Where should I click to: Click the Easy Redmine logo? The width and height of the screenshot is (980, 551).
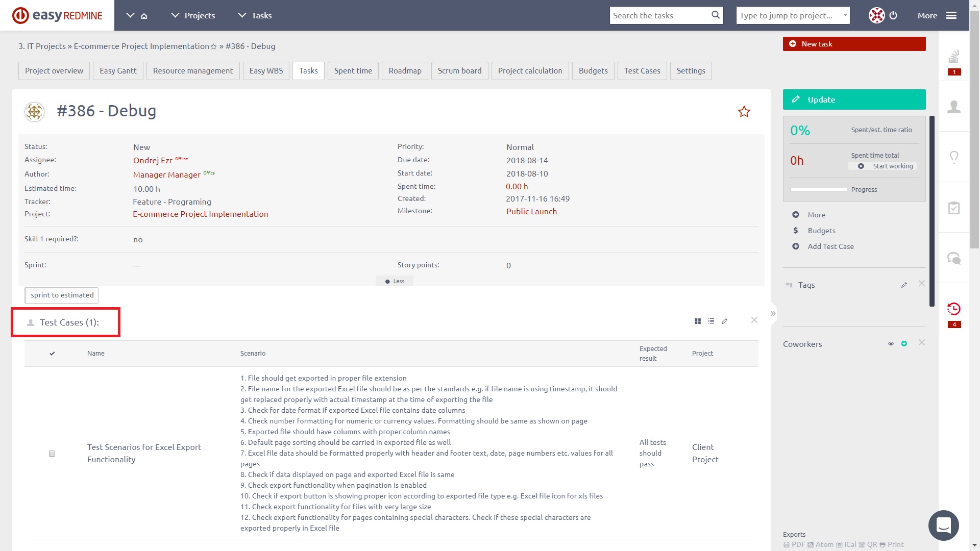(57, 15)
